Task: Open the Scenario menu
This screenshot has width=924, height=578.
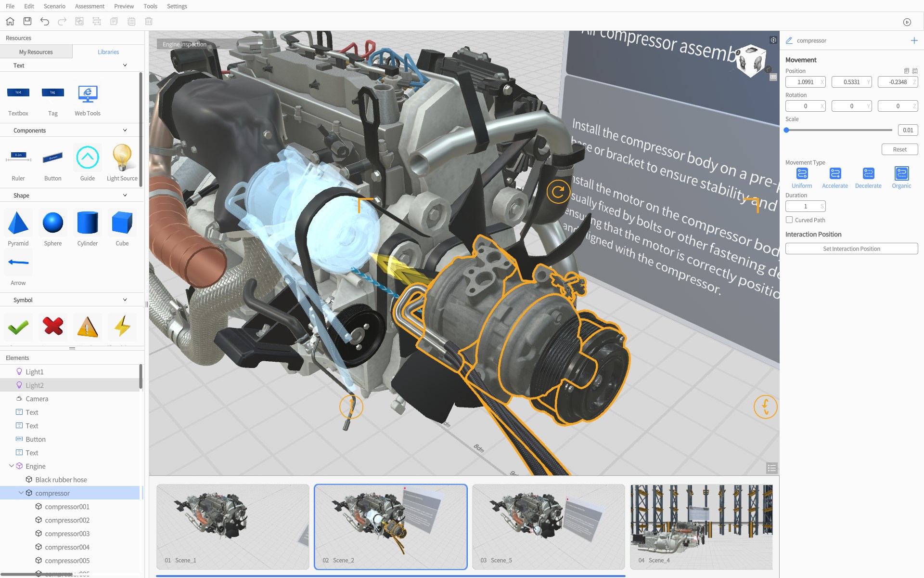Action: coord(54,6)
